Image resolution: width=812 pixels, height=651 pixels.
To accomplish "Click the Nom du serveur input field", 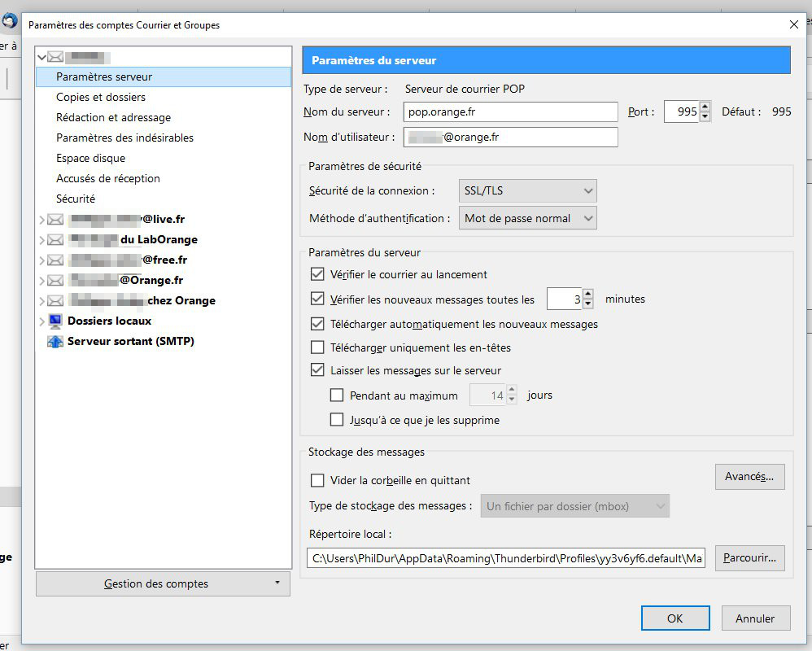I will pyautogui.click(x=510, y=111).
